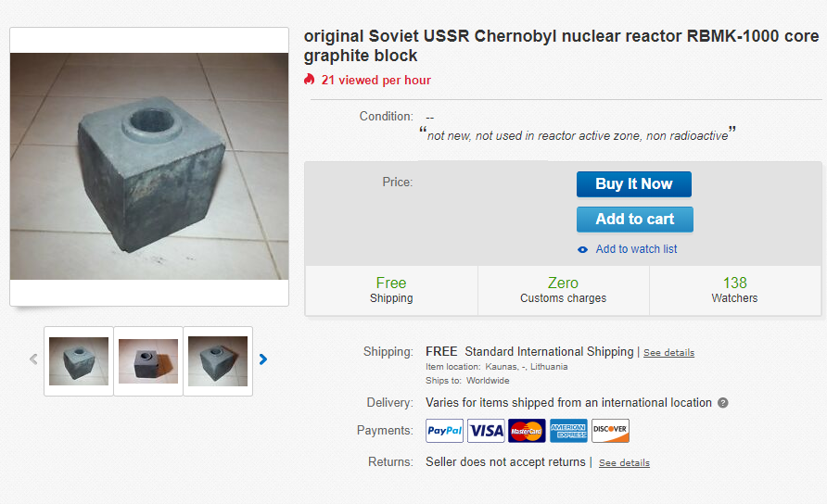Open shipping See details link
Viewport: 827px width, 504px height.
668,353
